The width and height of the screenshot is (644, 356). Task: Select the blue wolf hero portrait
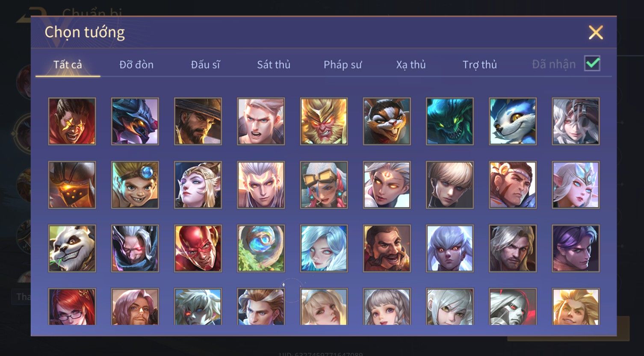coord(513,121)
